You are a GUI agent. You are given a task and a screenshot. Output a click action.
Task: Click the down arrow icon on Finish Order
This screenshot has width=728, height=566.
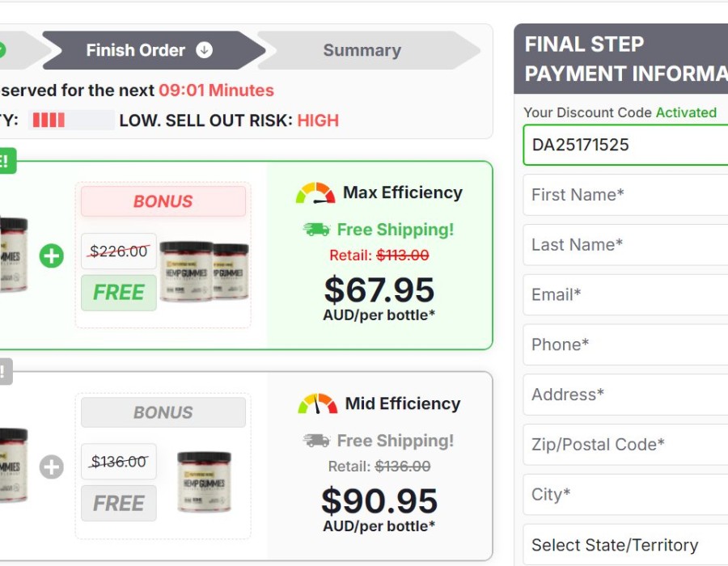205,50
